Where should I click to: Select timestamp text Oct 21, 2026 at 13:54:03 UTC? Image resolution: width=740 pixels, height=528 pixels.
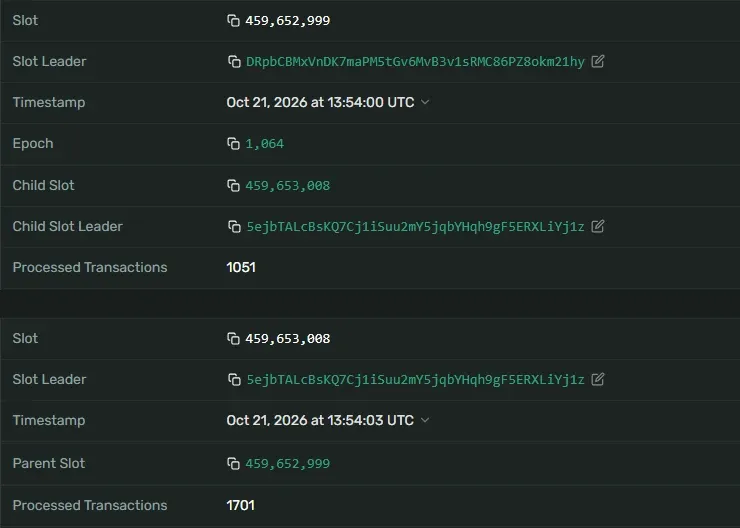pos(320,420)
